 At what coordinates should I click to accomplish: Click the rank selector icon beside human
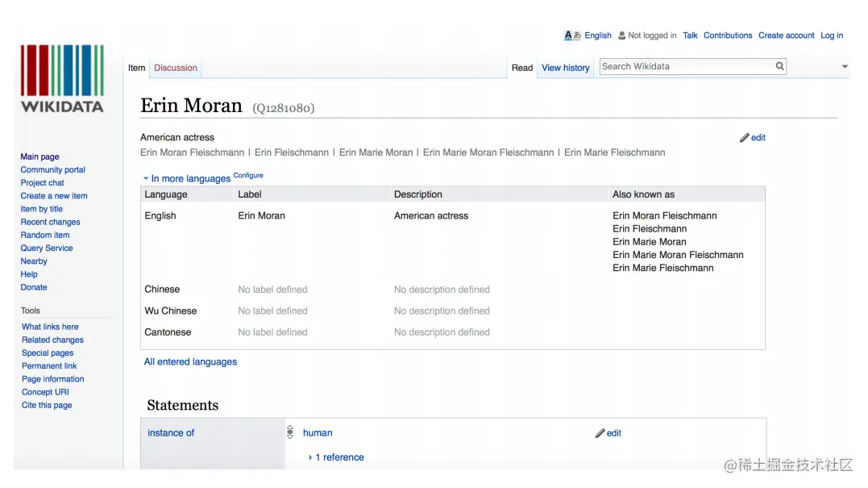tap(290, 432)
